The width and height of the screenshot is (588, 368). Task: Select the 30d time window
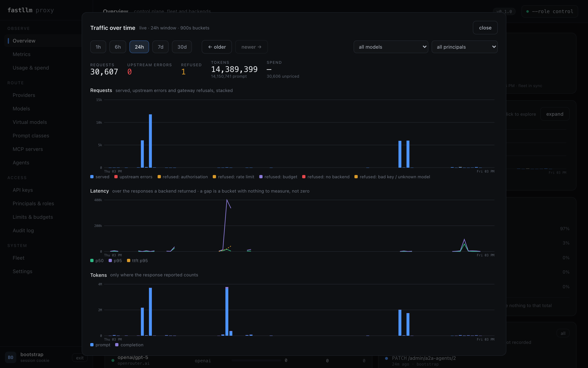point(182,47)
